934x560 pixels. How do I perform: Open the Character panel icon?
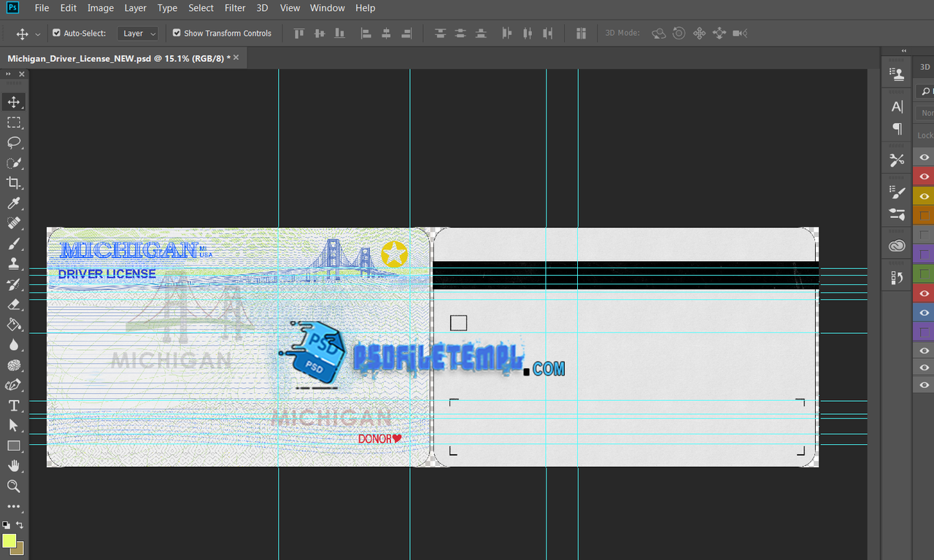(x=898, y=106)
